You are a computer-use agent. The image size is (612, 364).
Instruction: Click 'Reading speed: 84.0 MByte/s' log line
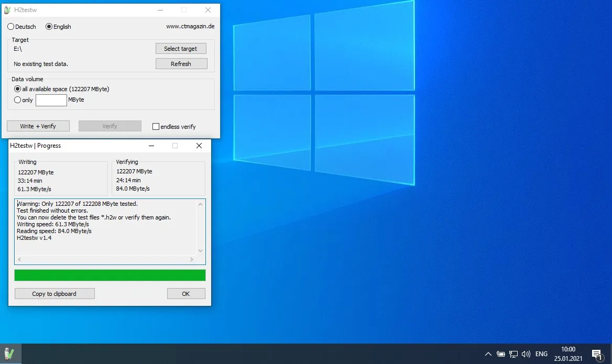tap(54, 231)
